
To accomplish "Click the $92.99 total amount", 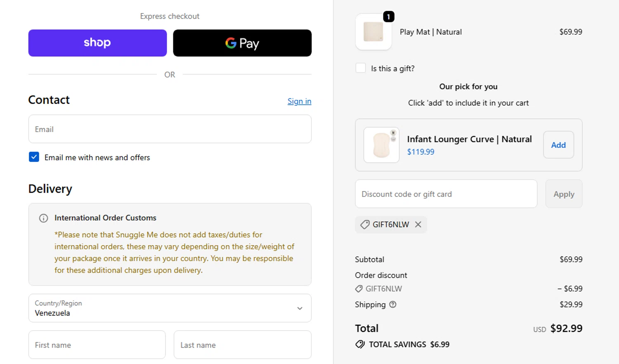I will click(x=566, y=329).
